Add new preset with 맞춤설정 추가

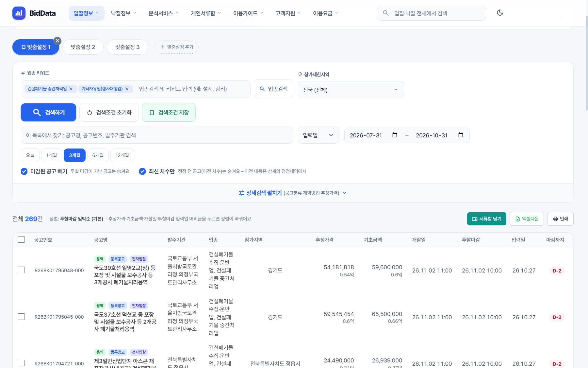[176, 47]
